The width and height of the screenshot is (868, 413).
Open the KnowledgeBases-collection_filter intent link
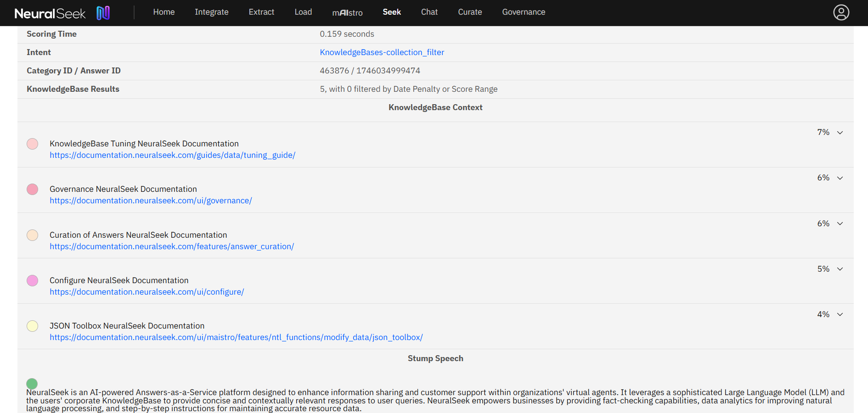point(382,52)
